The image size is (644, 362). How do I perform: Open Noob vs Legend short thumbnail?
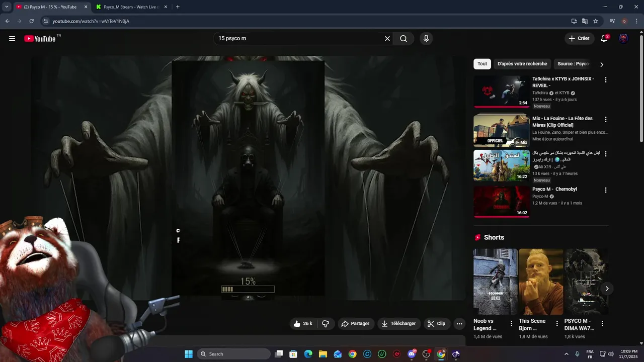(496, 282)
